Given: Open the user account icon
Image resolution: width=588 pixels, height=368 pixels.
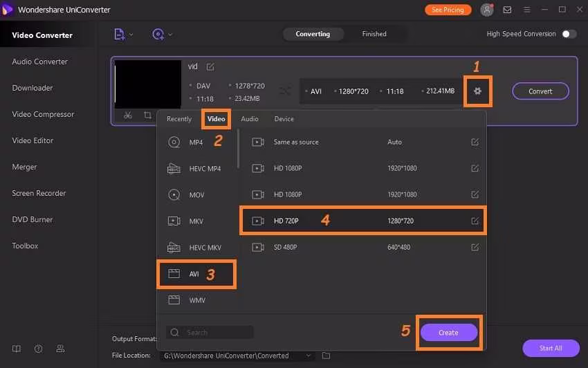Looking at the screenshot, I should (487, 10).
